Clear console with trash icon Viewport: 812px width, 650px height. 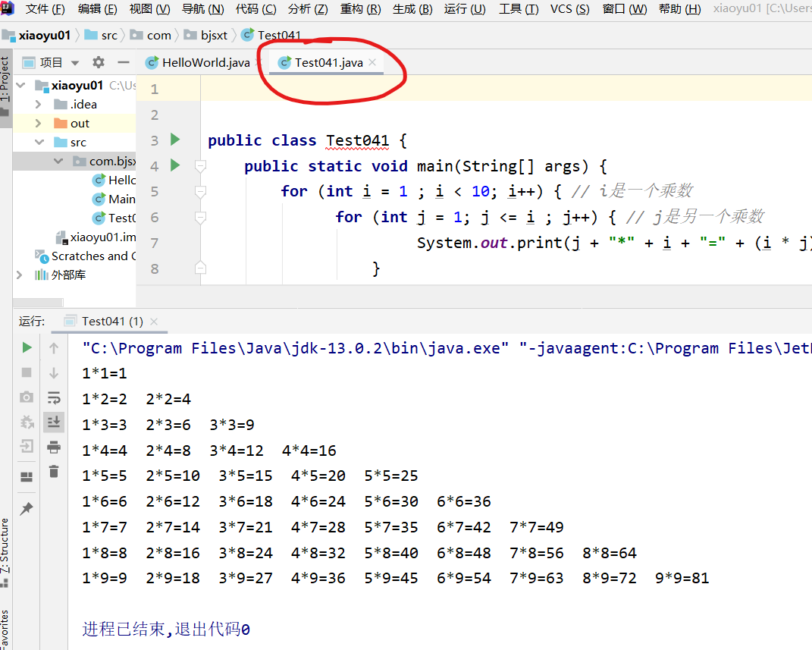[x=54, y=471]
